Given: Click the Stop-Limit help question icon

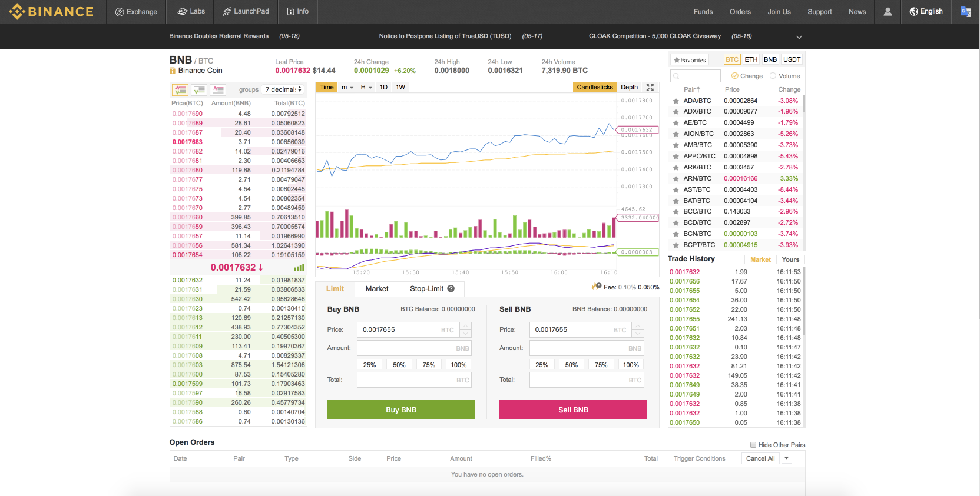Looking at the screenshot, I should (451, 289).
